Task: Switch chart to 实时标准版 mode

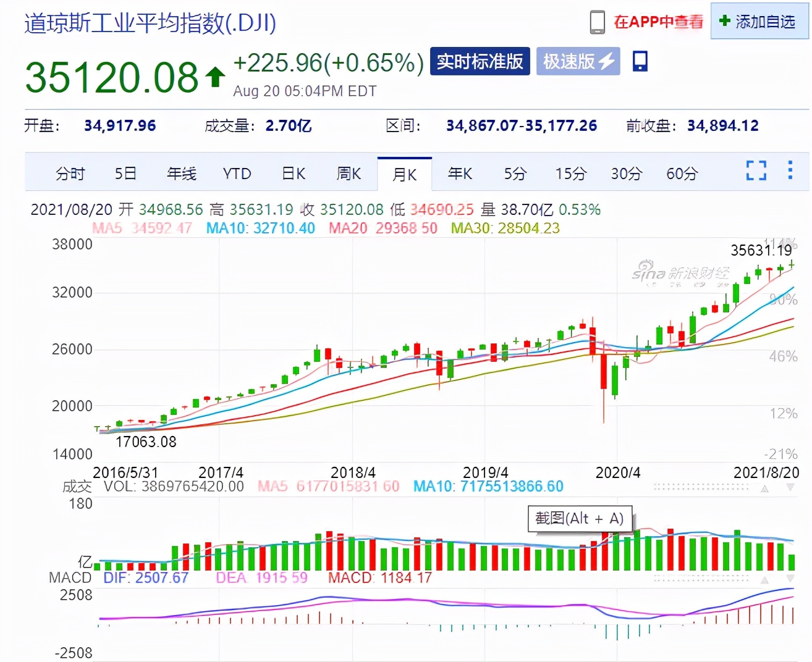Action: 480,61
